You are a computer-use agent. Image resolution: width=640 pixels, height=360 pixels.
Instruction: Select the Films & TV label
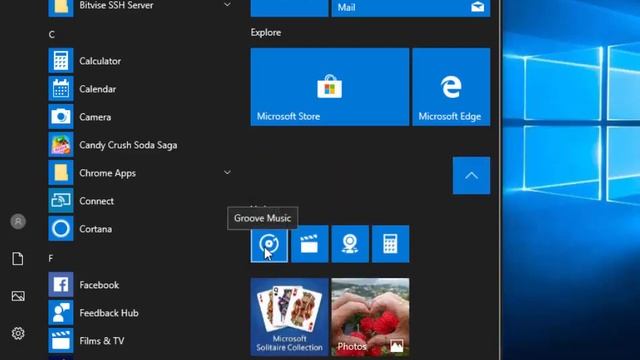coord(102,341)
